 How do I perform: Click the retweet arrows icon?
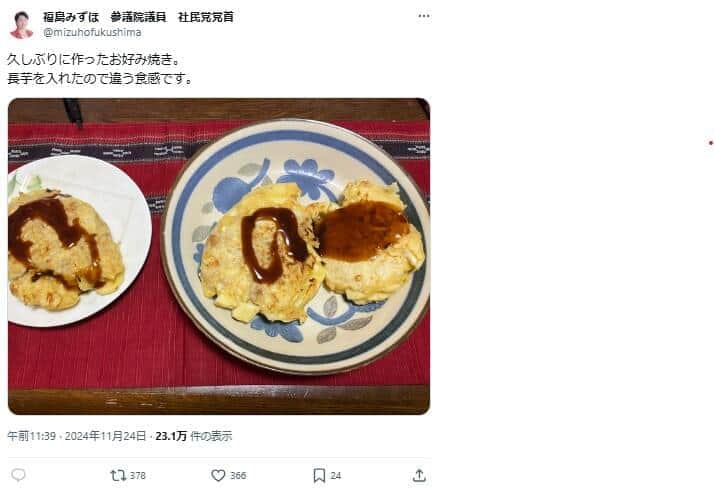coord(118,475)
